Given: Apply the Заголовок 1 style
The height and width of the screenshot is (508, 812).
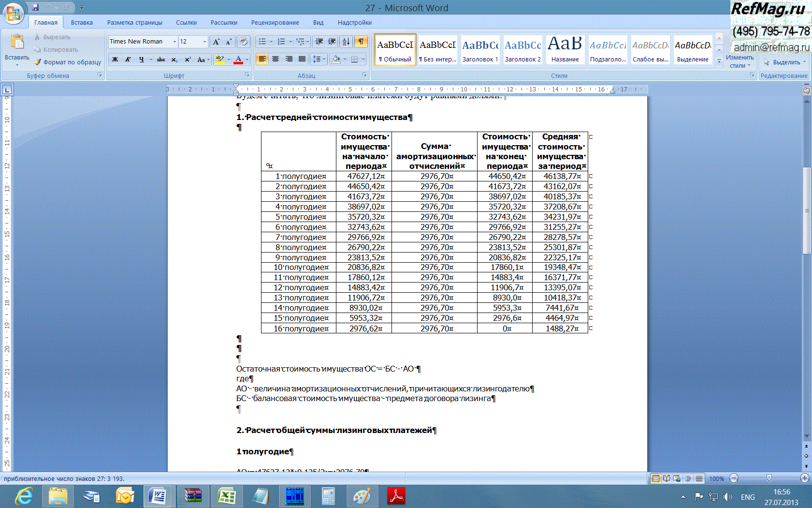Looking at the screenshot, I should click(480, 50).
